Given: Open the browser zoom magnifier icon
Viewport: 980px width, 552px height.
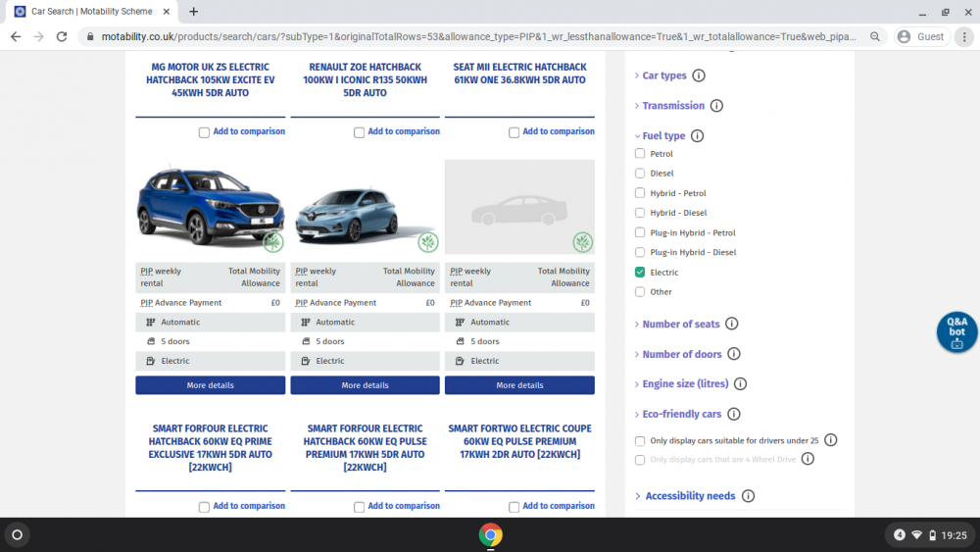Looking at the screenshot, I should coord(875,37).
